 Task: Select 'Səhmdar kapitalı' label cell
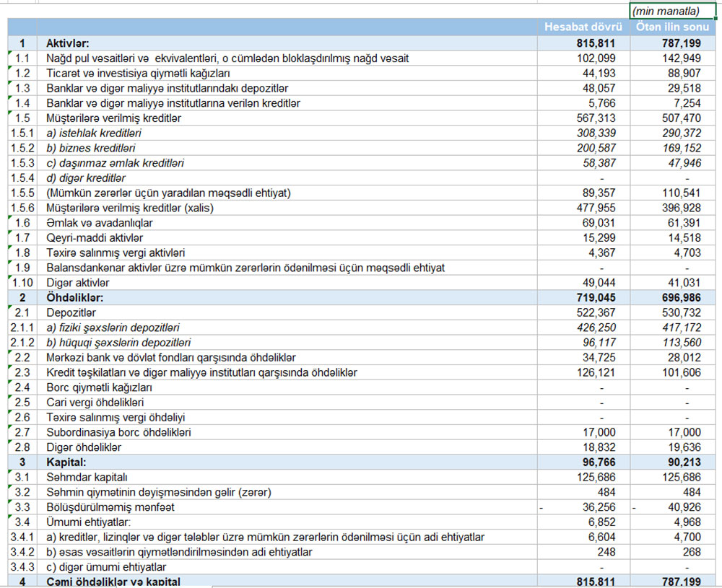[x=87, y=477]
